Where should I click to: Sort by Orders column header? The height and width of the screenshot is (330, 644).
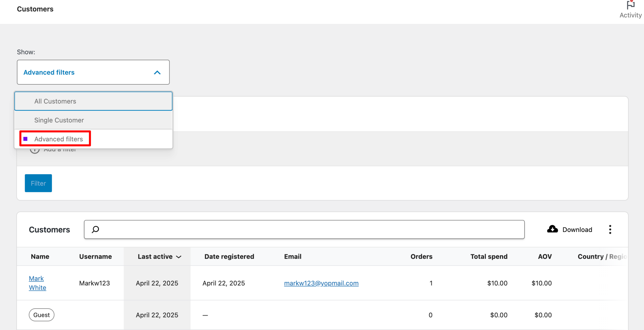coord(421,256)
